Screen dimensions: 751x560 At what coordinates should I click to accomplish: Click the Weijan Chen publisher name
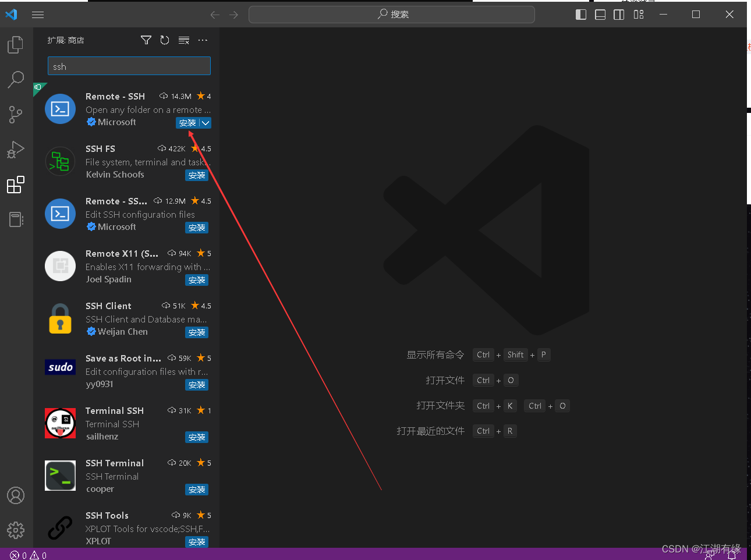(x=123, y=332)
